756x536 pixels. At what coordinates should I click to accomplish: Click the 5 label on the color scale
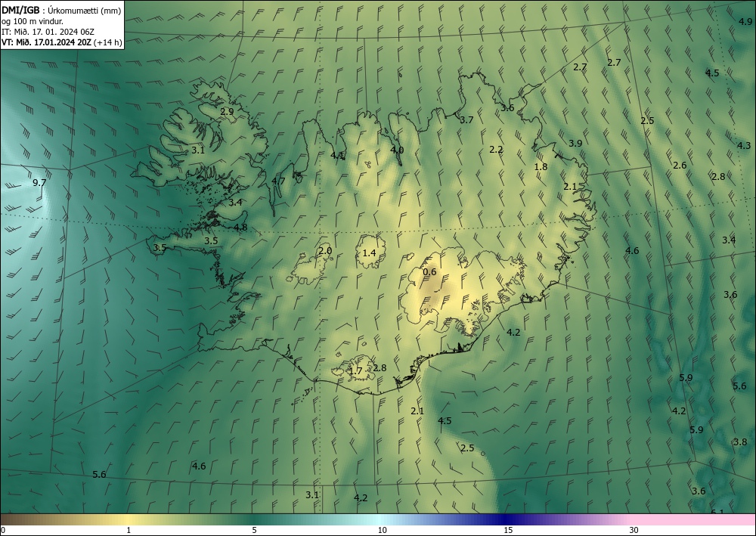(x=254, y=530)
